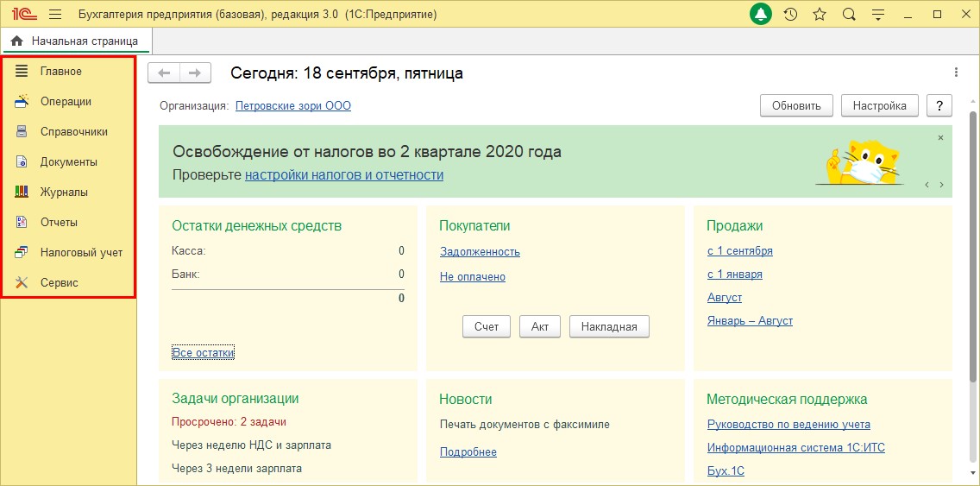Click the Операции section icon

(x=22, y=101)
